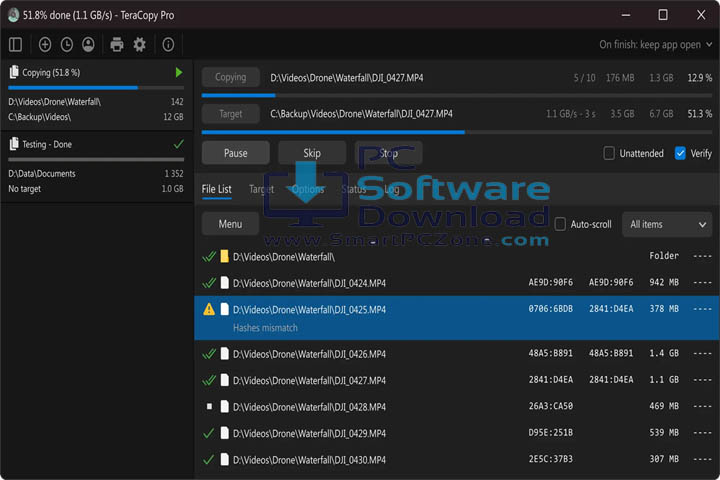Click double checkmark beside DJI_0424.MP4
This screenshot has width=720, height=480.
point(209,283)
